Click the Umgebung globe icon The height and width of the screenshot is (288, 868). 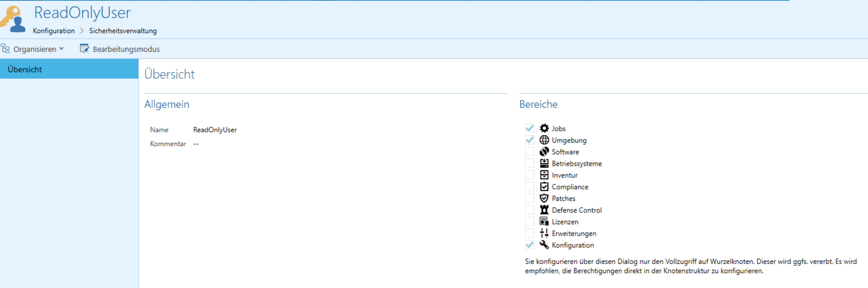[544, 140]
